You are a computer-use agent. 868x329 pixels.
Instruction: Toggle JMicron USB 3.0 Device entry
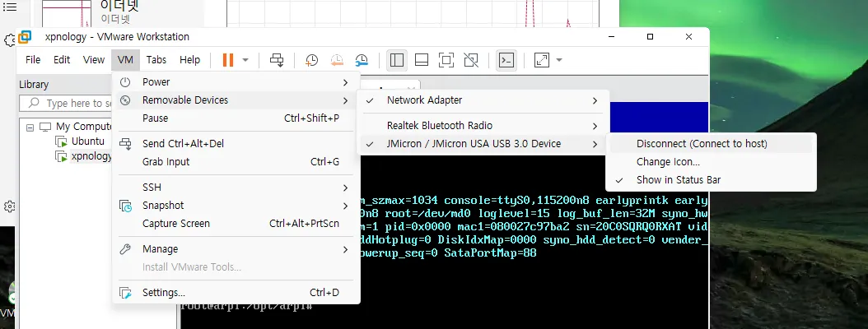coord(482,144)
